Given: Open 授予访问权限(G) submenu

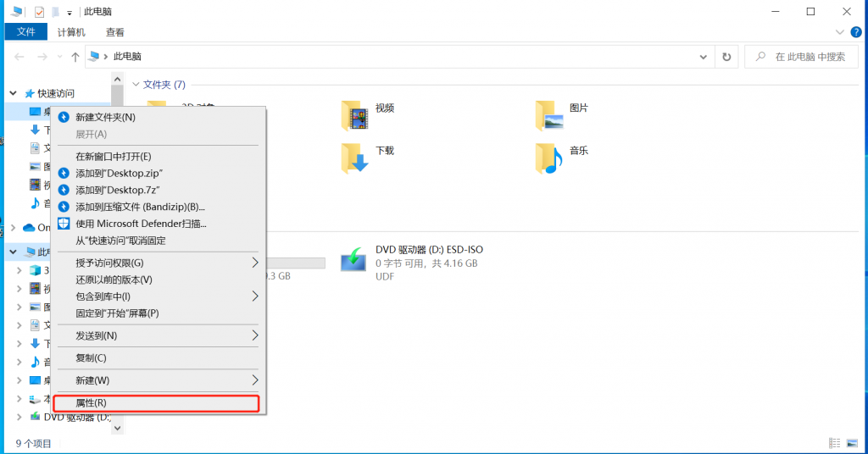Looking at the screenshot, I should click(x=157, y=263).
